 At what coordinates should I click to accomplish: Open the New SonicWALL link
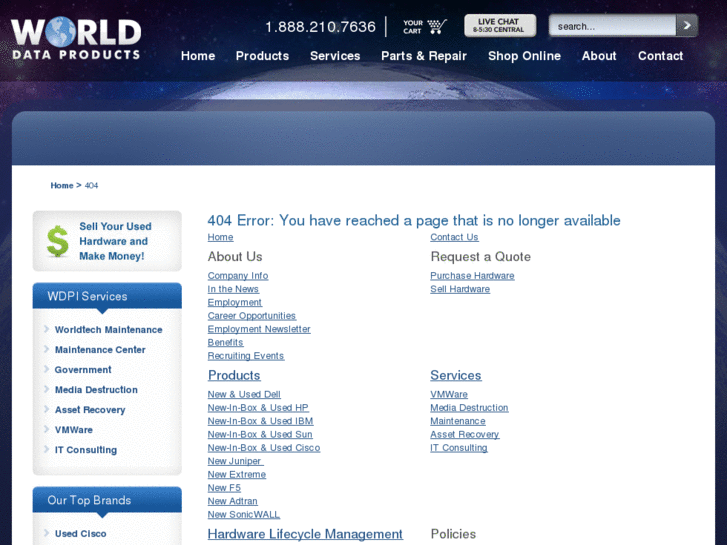pos(244,515)
